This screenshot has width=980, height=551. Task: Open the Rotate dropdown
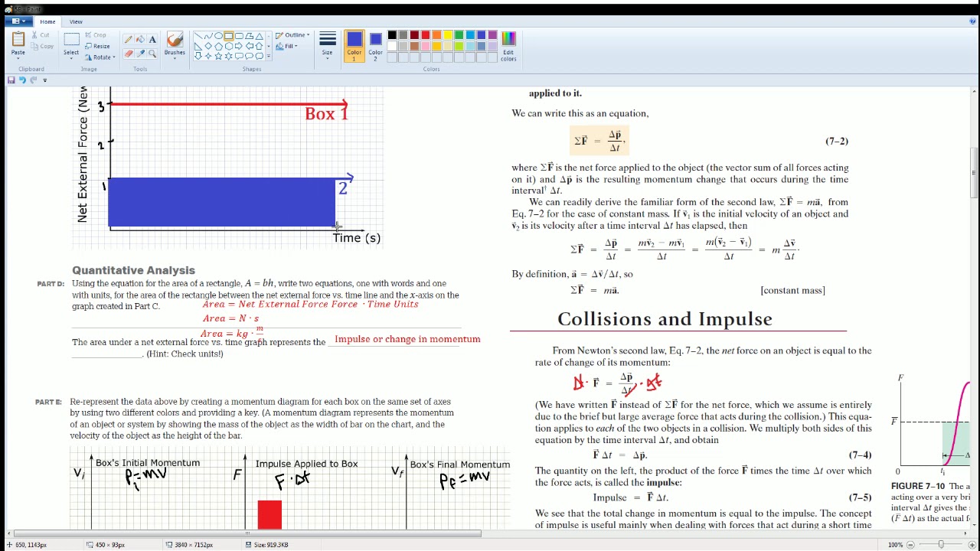point(100,57)
